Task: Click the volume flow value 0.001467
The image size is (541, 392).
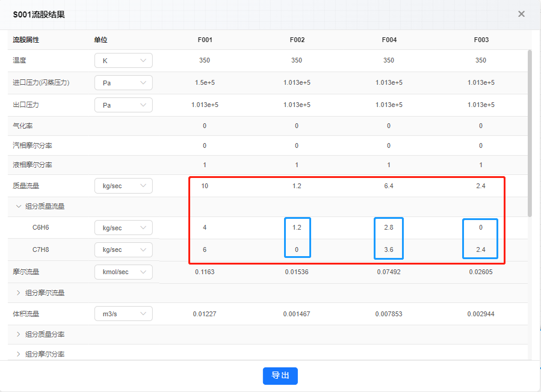Action: (297, 314)
